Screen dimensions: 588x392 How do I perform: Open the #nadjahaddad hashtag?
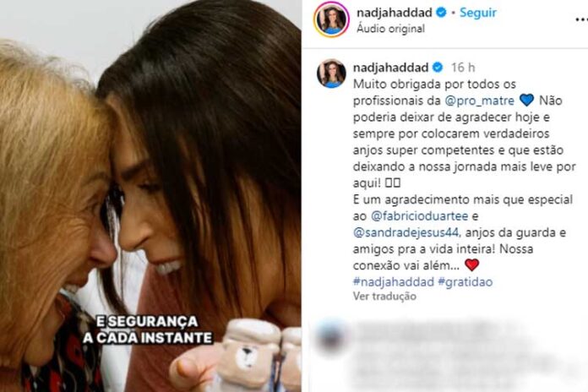(394, 281)
